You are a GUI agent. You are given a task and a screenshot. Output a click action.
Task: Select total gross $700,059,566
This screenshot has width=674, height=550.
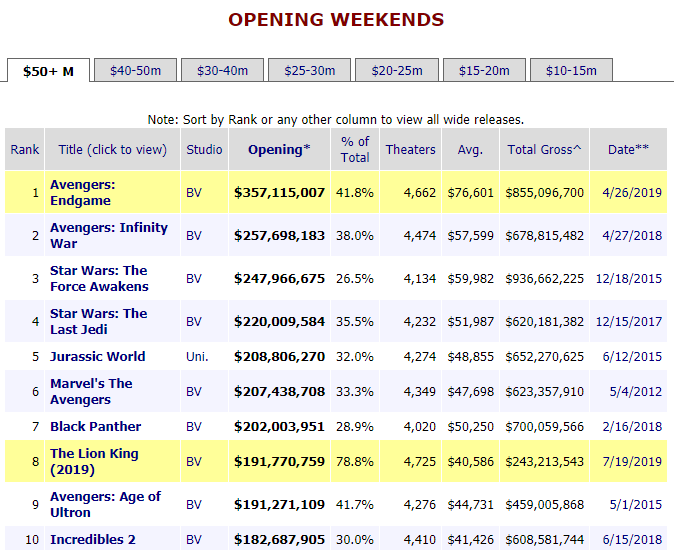[x=545, y=427]
